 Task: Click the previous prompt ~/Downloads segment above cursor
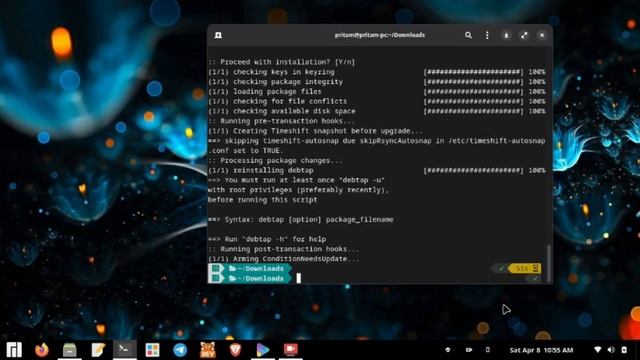[x=250, y=268]
